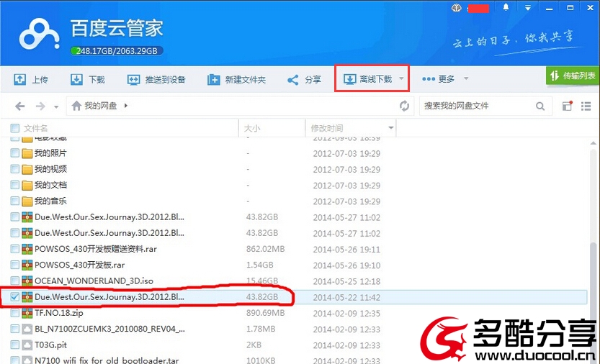Expand the Offline Download dropdown arrow
600x364 pixels.
[401, 78]
